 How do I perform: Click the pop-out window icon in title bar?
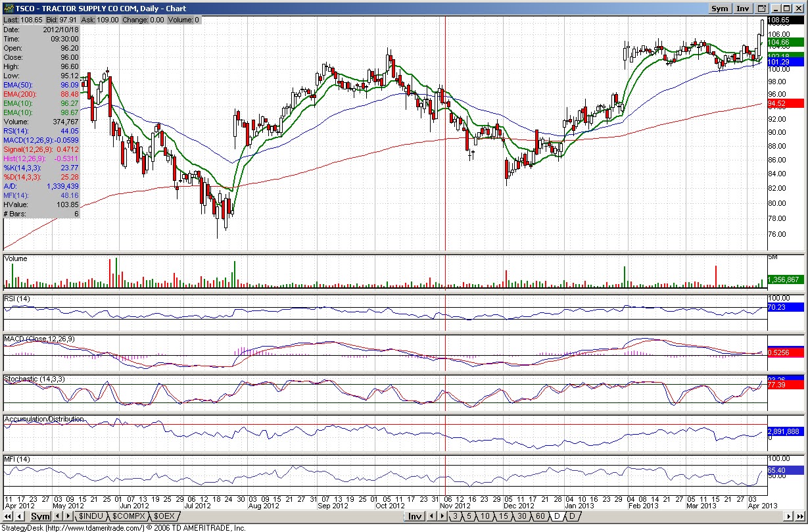[762, 9]
